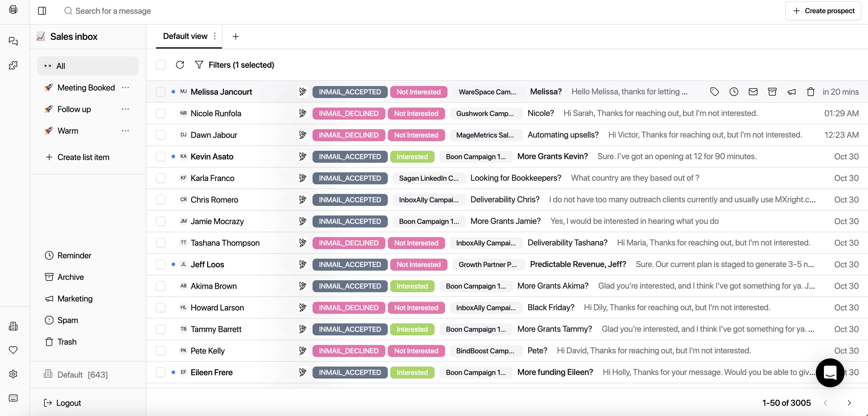Open the integrations puzzle icon in left rail
Screen dimensions: 868x416
click(x=13, y=65)
